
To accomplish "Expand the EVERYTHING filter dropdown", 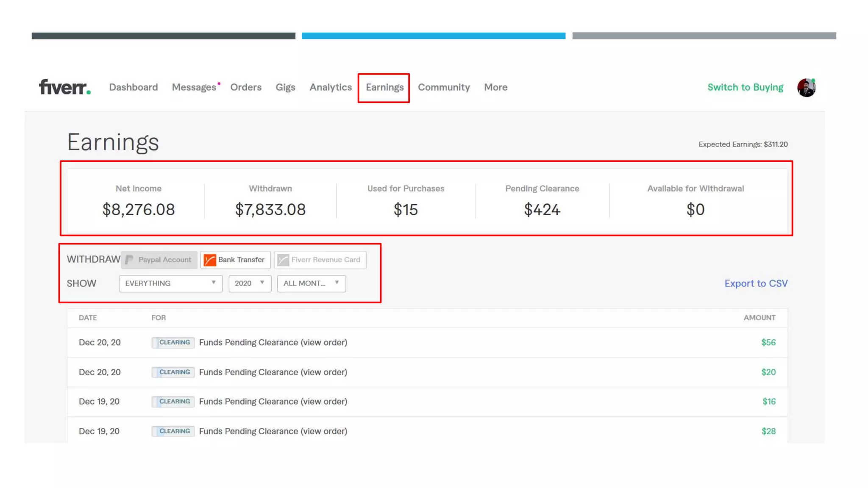I will pyautogui.click(x=170, y=283).
